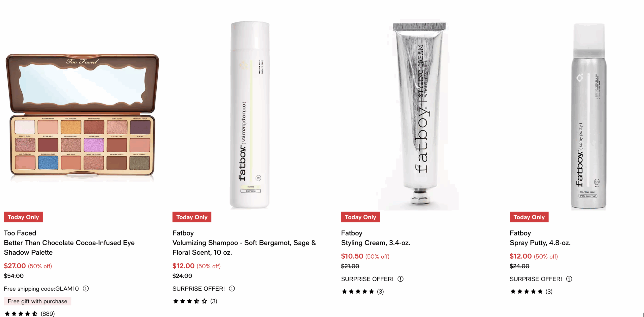
Task: Click Free gift with purchase badge
Action: (x=37, y=301)
